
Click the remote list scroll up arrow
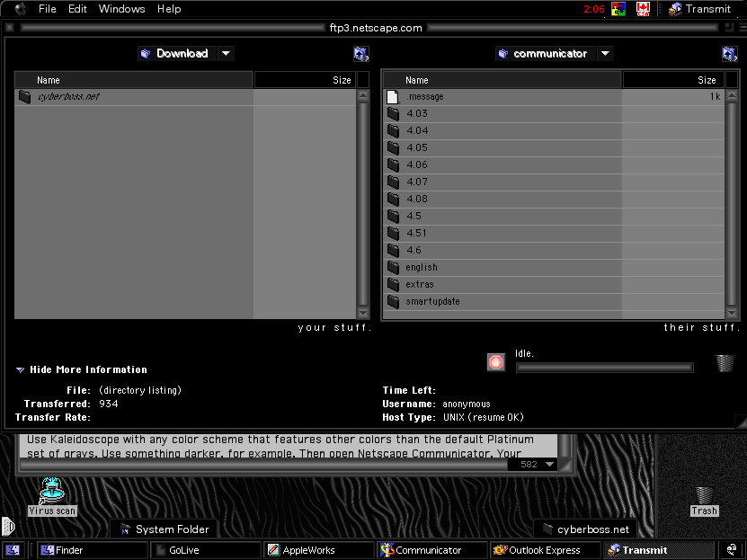click(732, 96)
